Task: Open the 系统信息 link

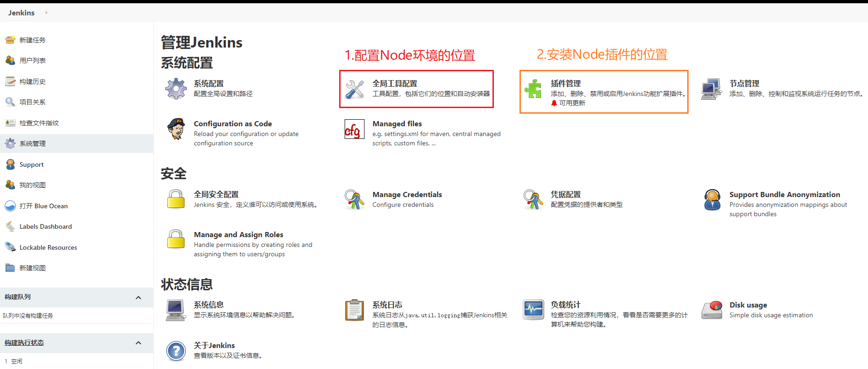Action: [x=209, y=305]
